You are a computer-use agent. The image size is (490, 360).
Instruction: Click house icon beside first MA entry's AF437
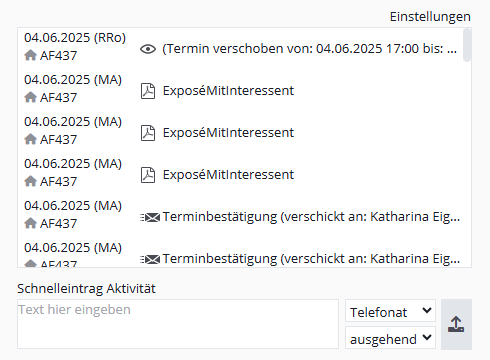31,97
